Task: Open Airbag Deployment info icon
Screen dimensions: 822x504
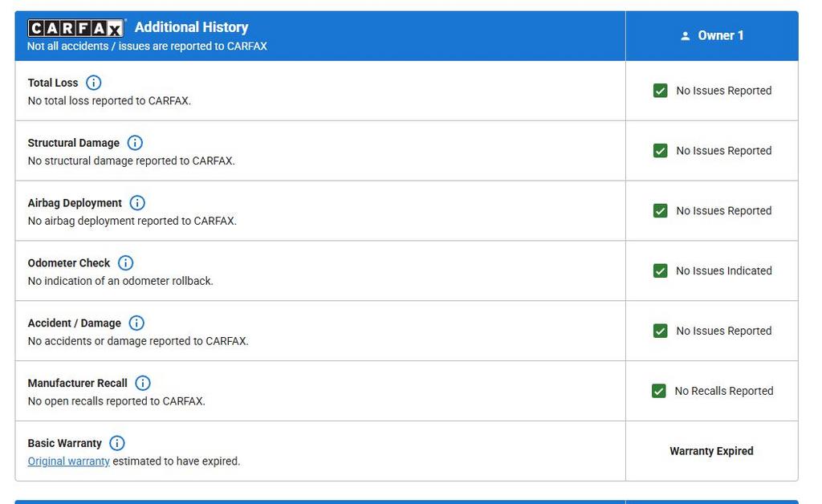Action: click(137, 203)
